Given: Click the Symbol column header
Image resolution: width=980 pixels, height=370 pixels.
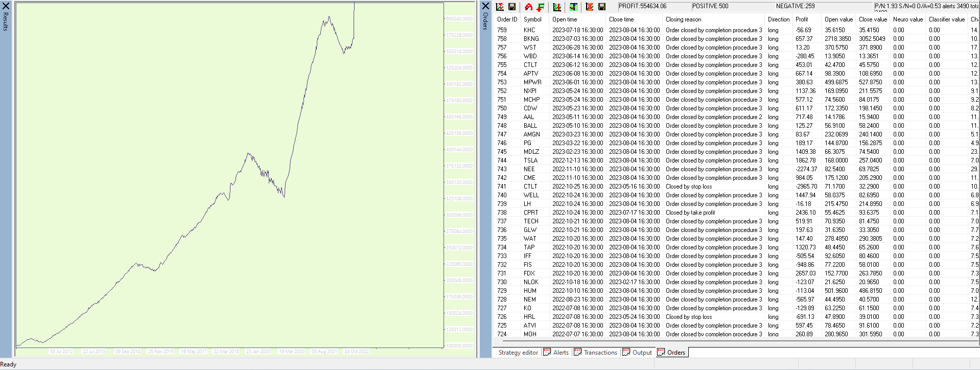Looking at the screenshot, I should 532,19.
